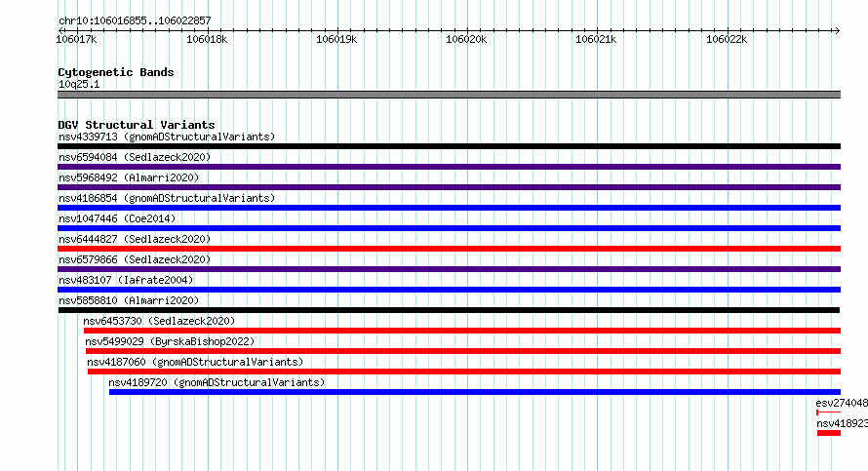Click the 106019k ruler position label
868x471 pixels.
336,39
